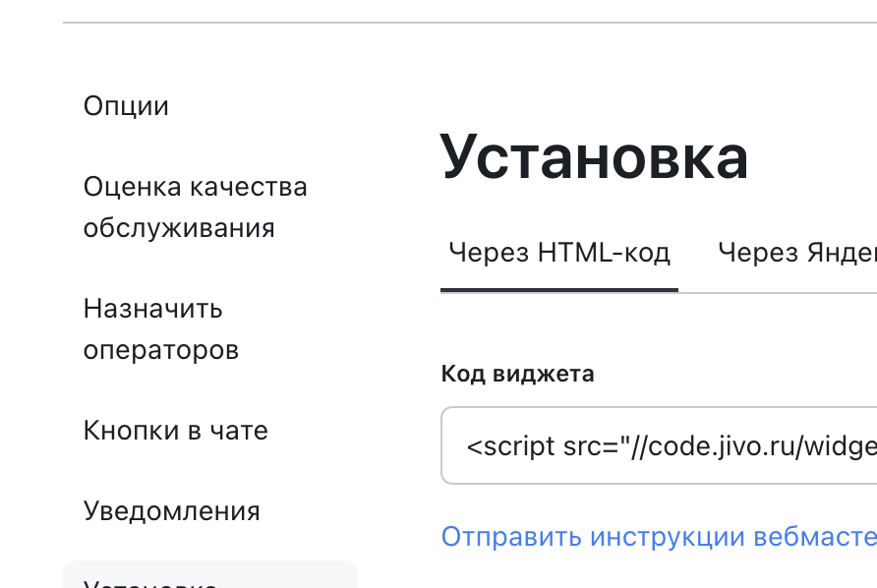
Task: Go to Назначить операторов settings
Action: [160, 329]
